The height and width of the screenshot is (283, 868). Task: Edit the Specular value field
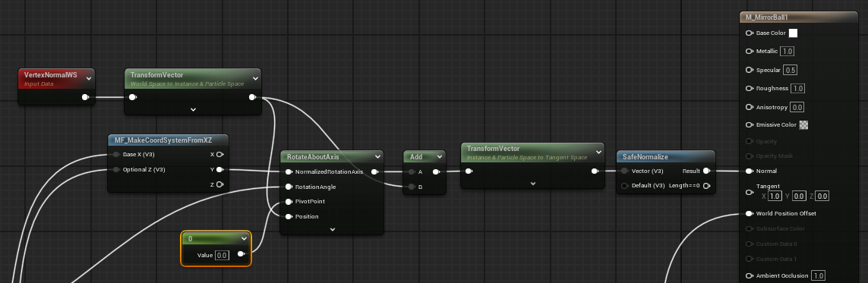click(791, 71)
